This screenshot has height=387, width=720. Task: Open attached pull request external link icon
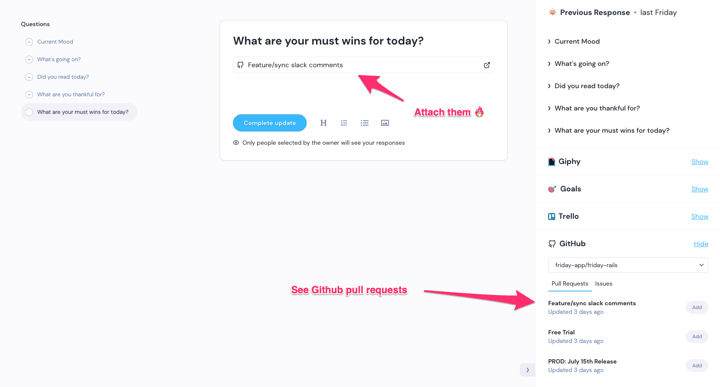(487, 65)
